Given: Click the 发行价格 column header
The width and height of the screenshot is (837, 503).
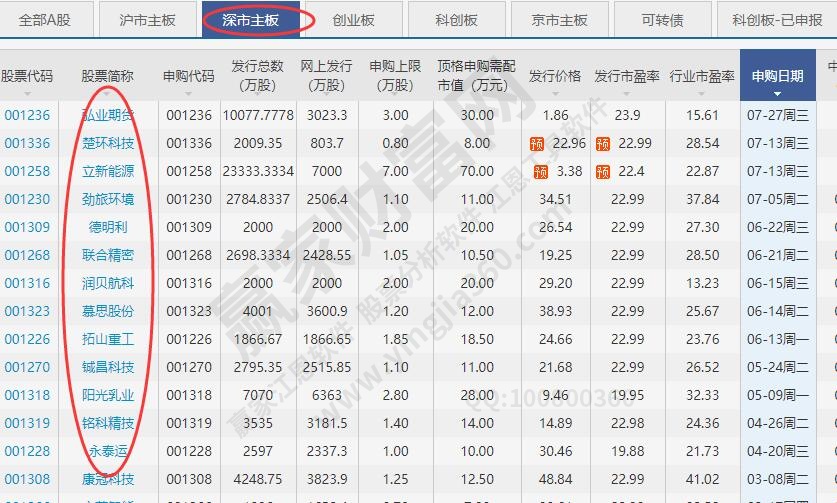Looking at the screenshot, I should coord(554,76).
